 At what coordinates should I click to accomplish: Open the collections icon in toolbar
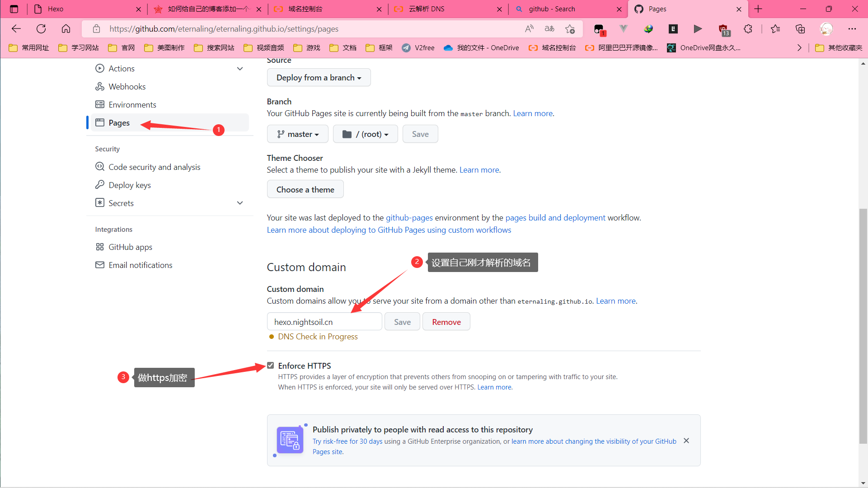[800, 29]
